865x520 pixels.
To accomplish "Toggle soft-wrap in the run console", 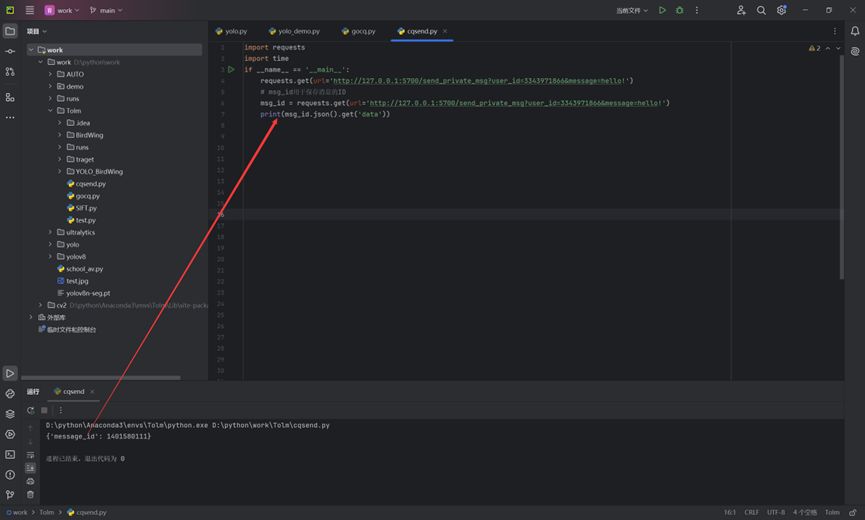I will pyautogui.click(x=30, y=455).
